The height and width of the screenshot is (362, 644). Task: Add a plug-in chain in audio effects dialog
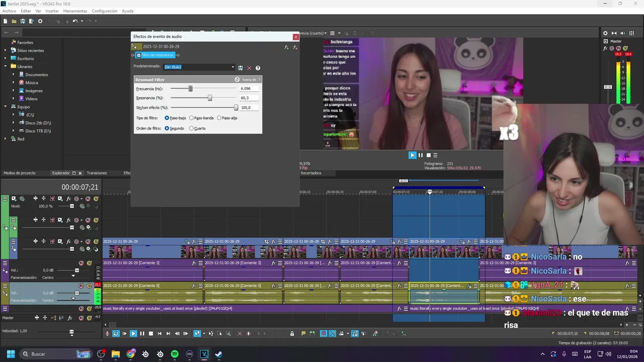point(286,47)
